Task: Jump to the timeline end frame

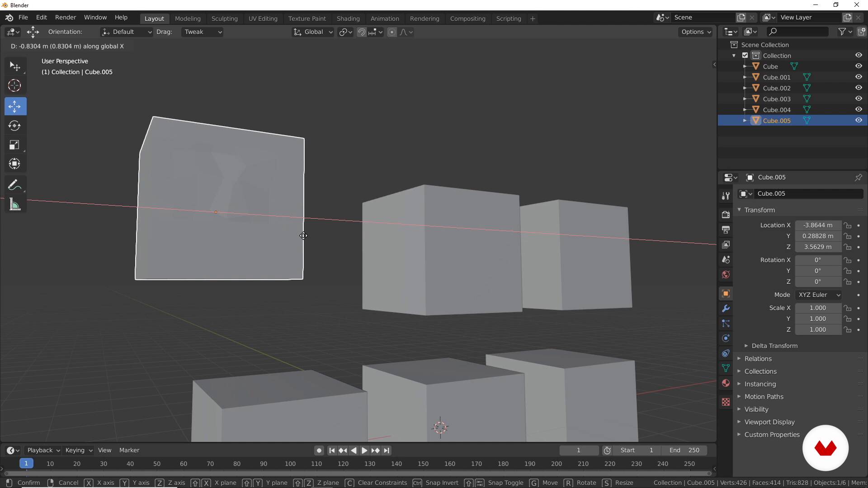Action: 387,450
